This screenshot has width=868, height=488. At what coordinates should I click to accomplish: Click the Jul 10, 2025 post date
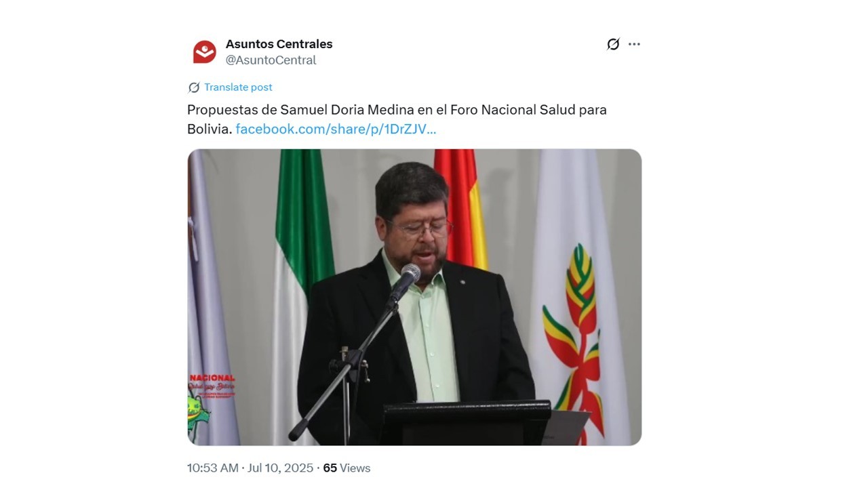280,468
